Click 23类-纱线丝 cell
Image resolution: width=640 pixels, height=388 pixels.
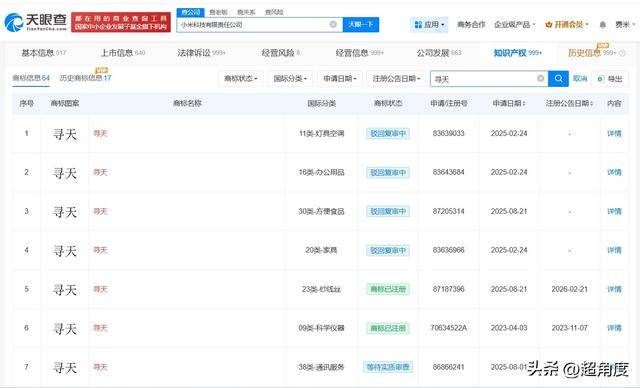(x=321, y=289)
